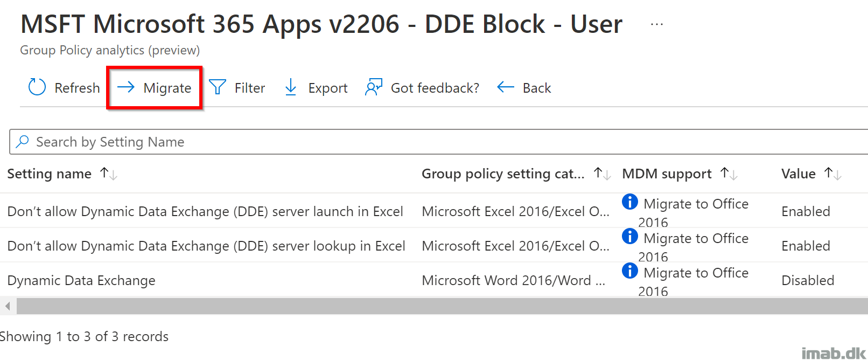Click "Migrate to Office 2016" in server lookup row
The image size is (868, 360).
pyautogui.click(x=694, y=247)
